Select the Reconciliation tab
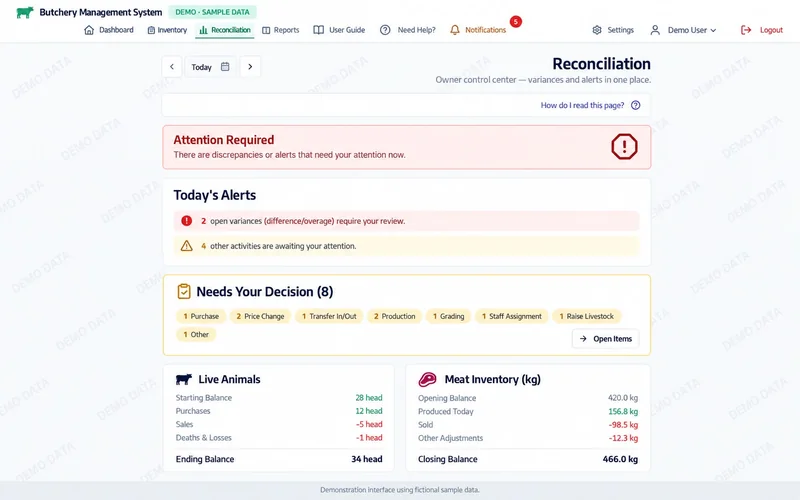Screen dimensions: 800x500 tap(224, 30)
